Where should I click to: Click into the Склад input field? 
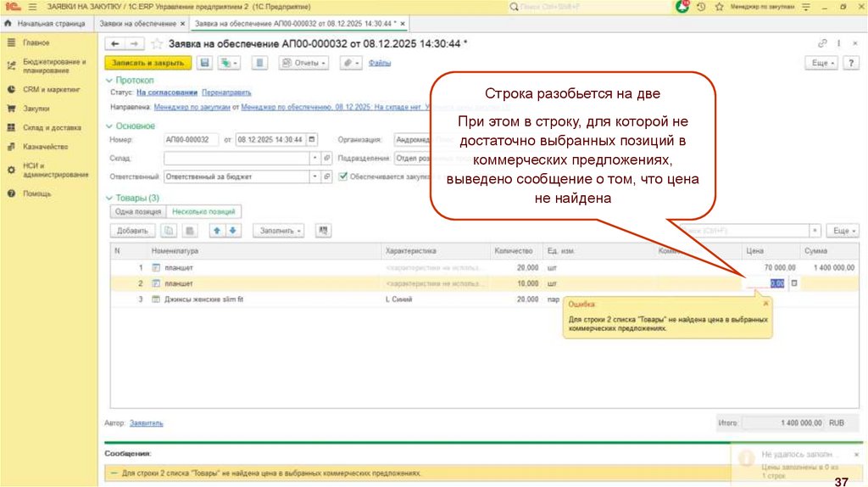236,158
